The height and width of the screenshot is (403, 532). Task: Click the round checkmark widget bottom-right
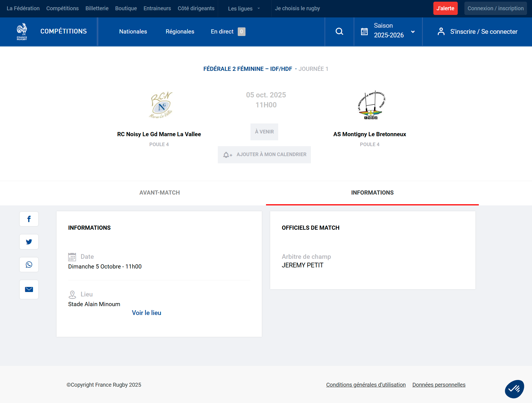tap(514, 389)
